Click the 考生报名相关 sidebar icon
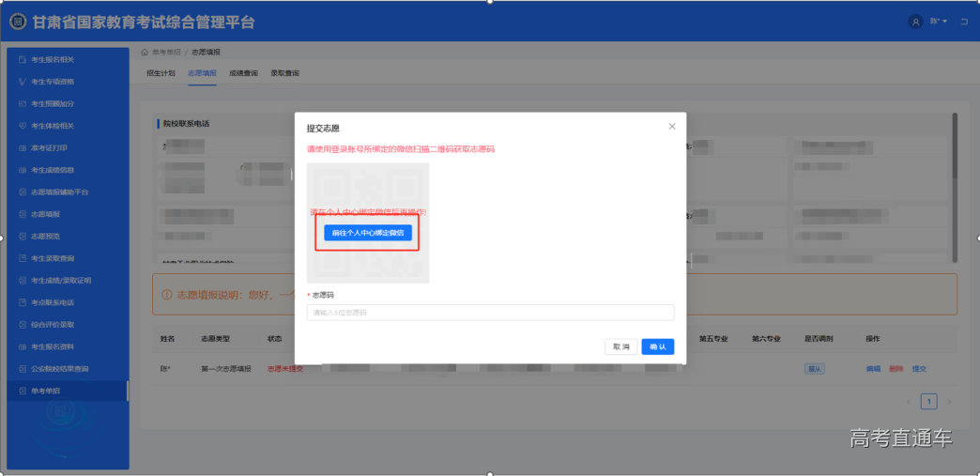Screen dimensions: 980x476 point(23,60)
